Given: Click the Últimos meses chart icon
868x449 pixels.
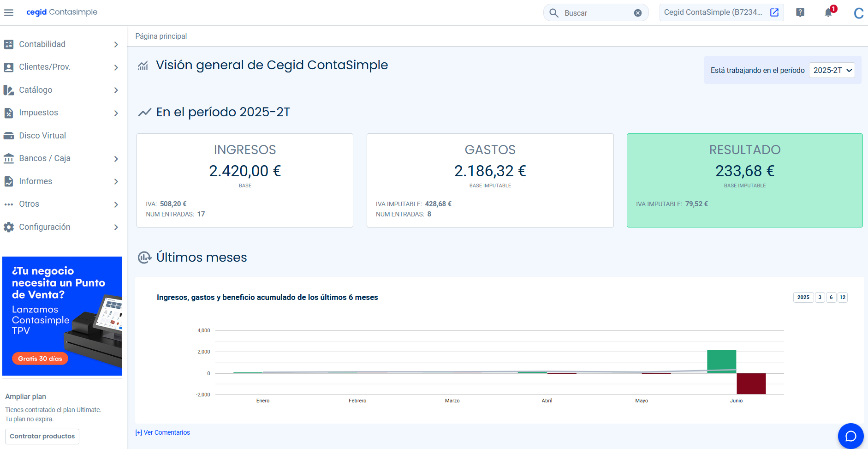Looking at the screenshot, I should [x=144, y=257].
